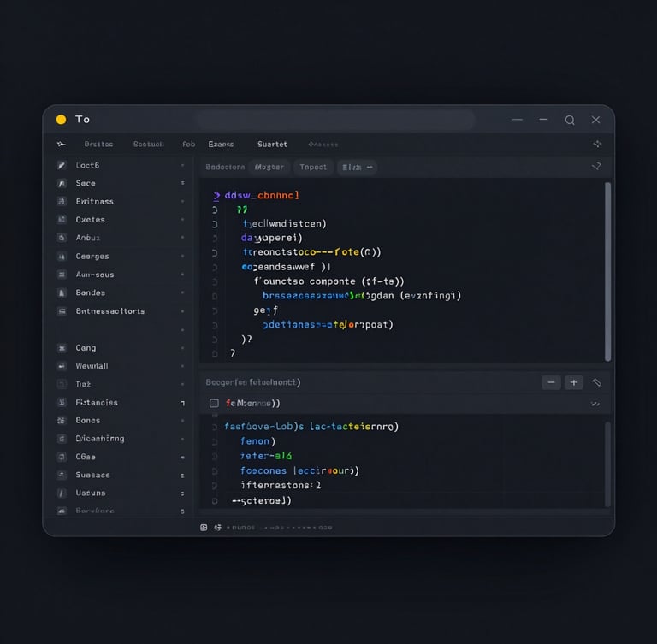Open the Ellm dropdown in the editor toolbar
657x644 pixels.
(357, 167)
